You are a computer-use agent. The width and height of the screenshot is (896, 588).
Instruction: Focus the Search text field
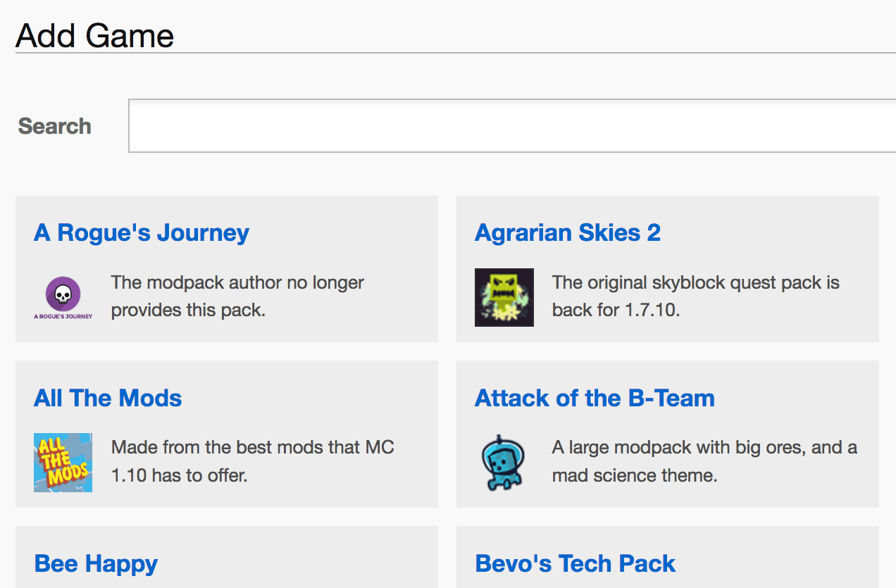(x=511, y=126)
